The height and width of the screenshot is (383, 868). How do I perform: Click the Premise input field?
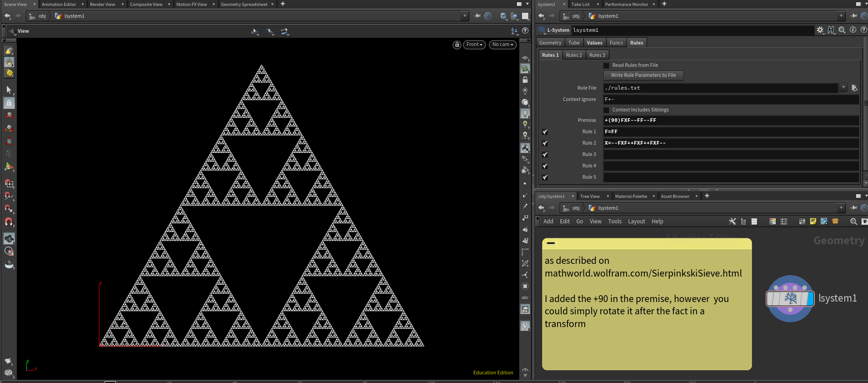(731, 121)
